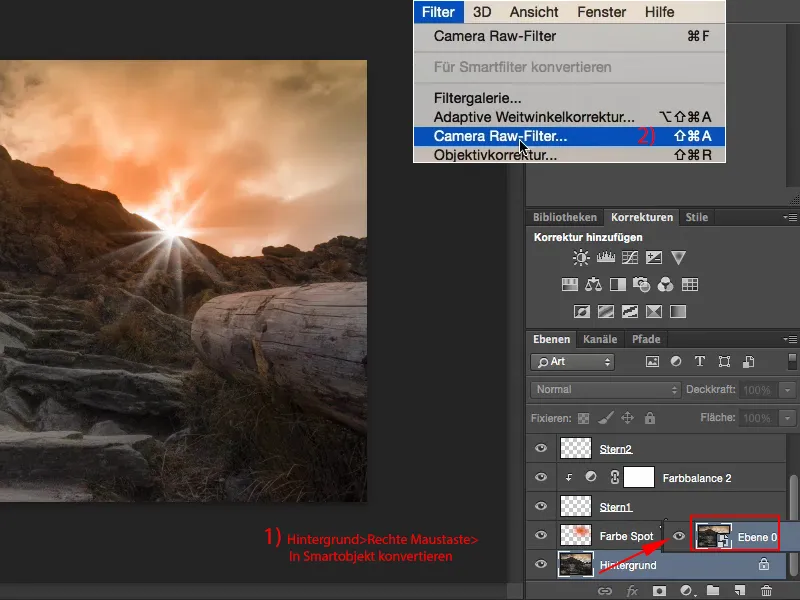Toggle visibility of Farbe Spot layer
This screenshot has width=800, height=600.
pyautogui.click(x=541, y=536)
